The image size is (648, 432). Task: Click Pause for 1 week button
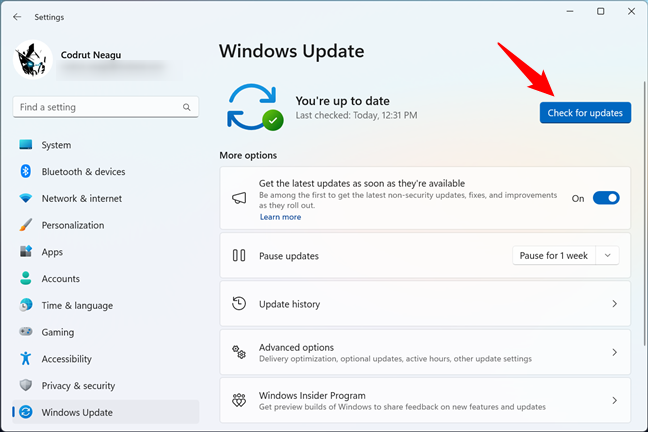click(553, 255)
